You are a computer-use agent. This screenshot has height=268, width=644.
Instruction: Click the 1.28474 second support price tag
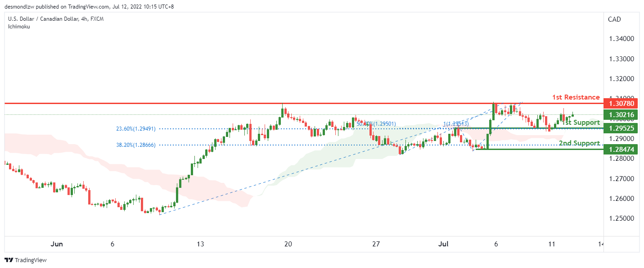point(621,149)
